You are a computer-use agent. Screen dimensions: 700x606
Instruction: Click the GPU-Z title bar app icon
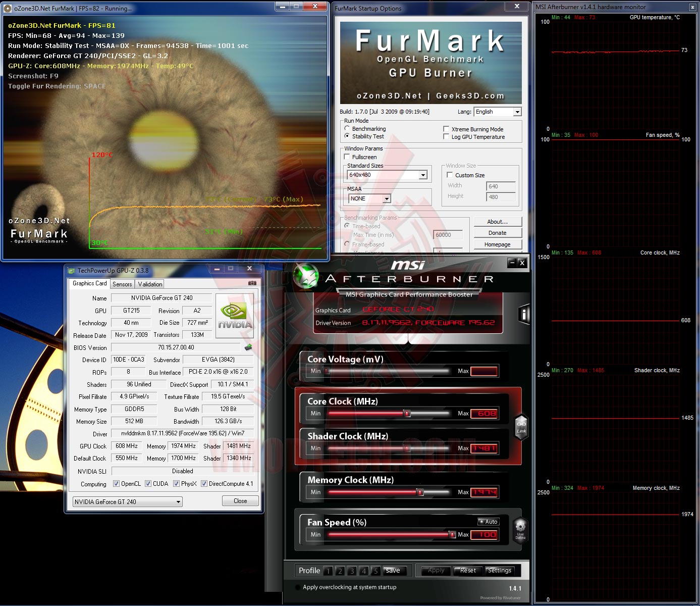tap(72, 271)
